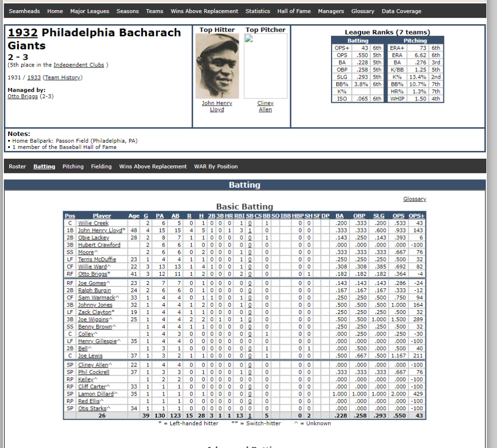Open the Glossary link above the batting table
The height and width of the screenshot is (448, 497).
click(x=414, y=199)
